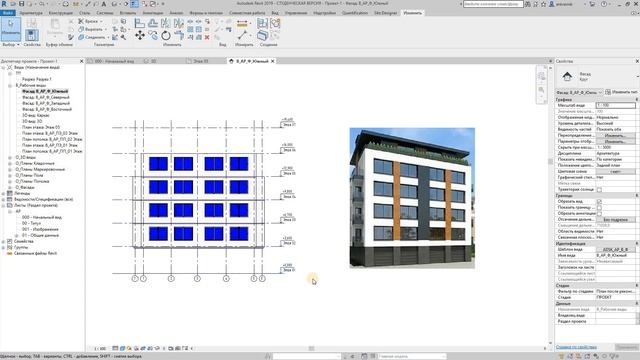The width and height of the screenshot is (640, 360).
Task: Click the Шаблон вида value button
Action: [x=615, y=249]
